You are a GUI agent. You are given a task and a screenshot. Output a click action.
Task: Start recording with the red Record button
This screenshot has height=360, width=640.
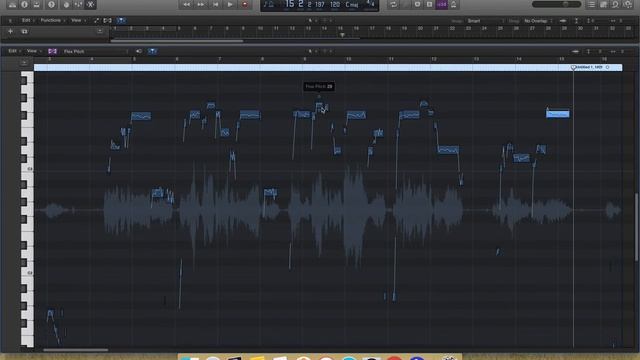pyautogui.click(x=245, y=4)
